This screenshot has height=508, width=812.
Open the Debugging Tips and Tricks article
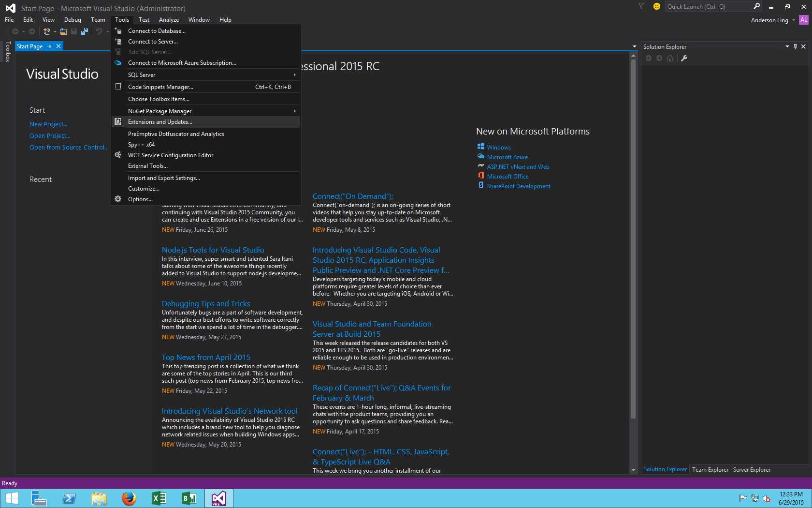206,304
